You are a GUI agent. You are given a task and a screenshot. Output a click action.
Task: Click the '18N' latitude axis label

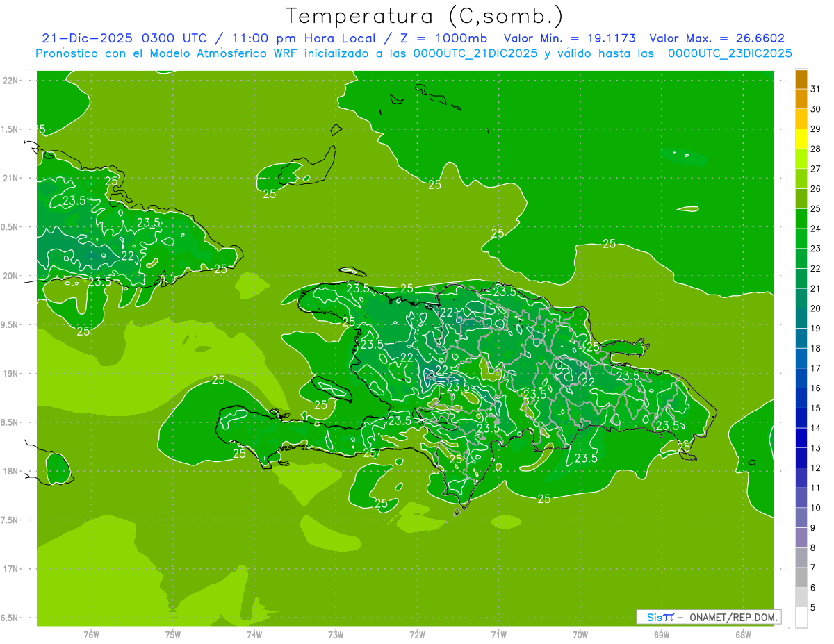pyautogui.click(x=10, y=471)
